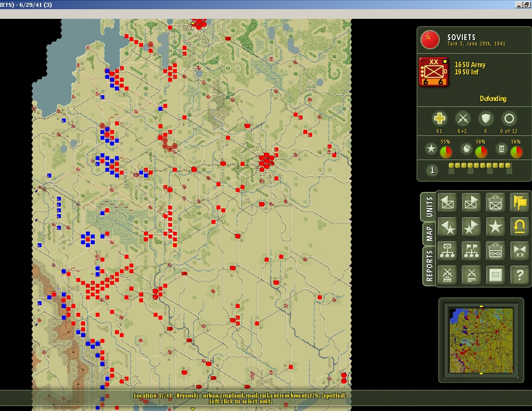Click the jerrycan supply icon
This screenshot has height=411, width=532.
pyautogui.click(x=502, y=148)
